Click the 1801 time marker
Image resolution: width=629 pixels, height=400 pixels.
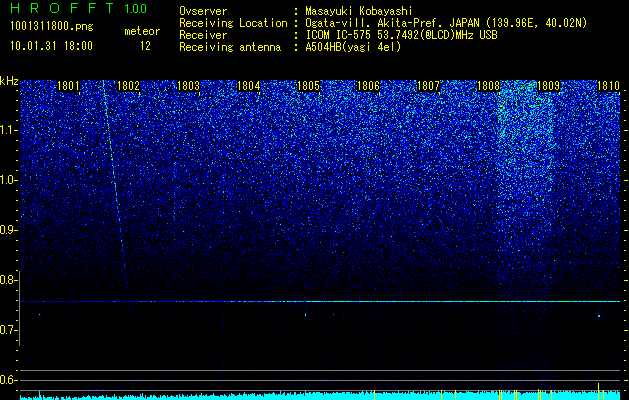[x=68, y=86]
